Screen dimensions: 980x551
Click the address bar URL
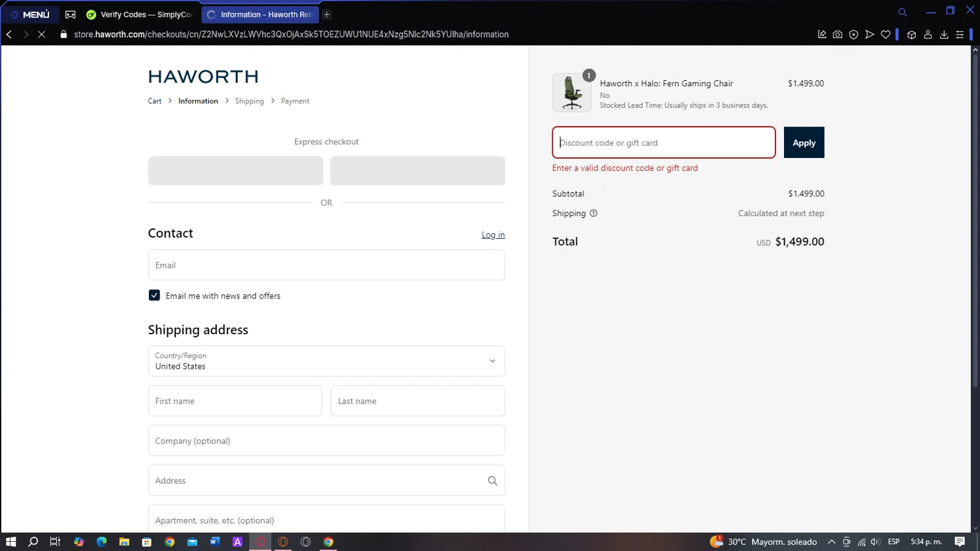pos(291,35)
